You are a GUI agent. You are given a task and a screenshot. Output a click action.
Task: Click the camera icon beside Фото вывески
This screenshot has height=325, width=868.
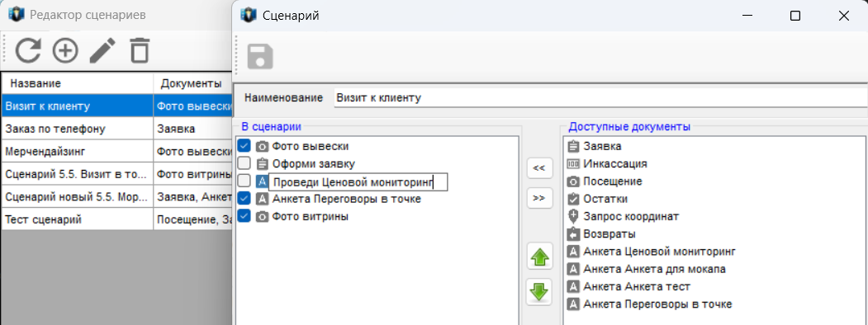coord(263,147)
